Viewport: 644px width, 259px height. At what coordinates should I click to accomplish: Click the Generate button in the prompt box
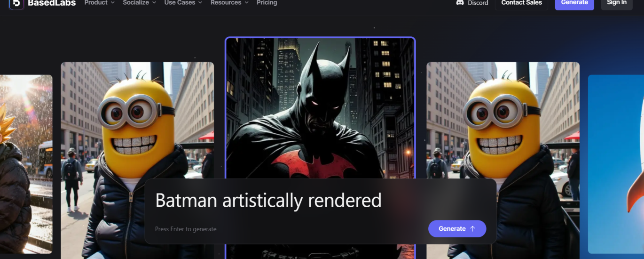[457, 229]
